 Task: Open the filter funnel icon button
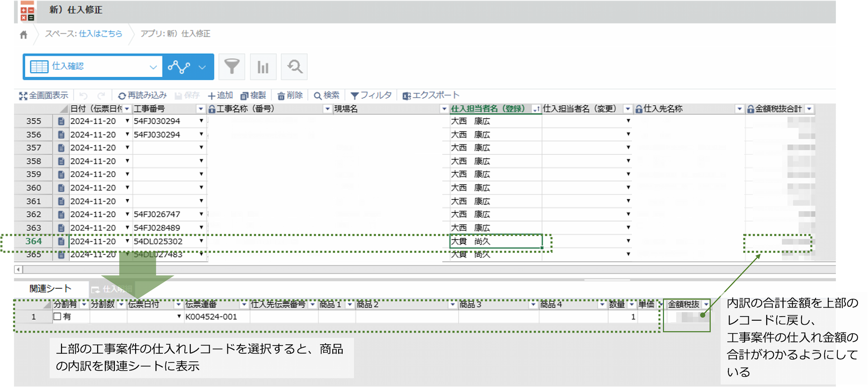231,67
